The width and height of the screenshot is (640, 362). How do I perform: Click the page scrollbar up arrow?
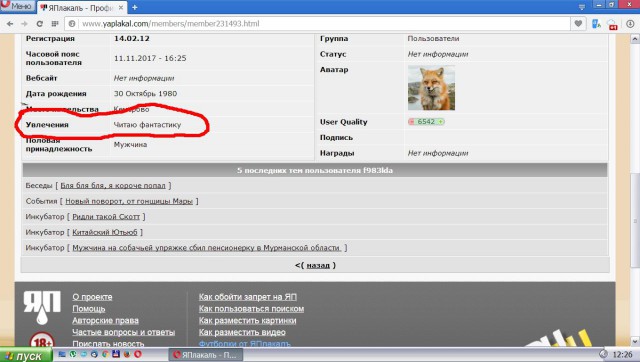tap(635, 39)
